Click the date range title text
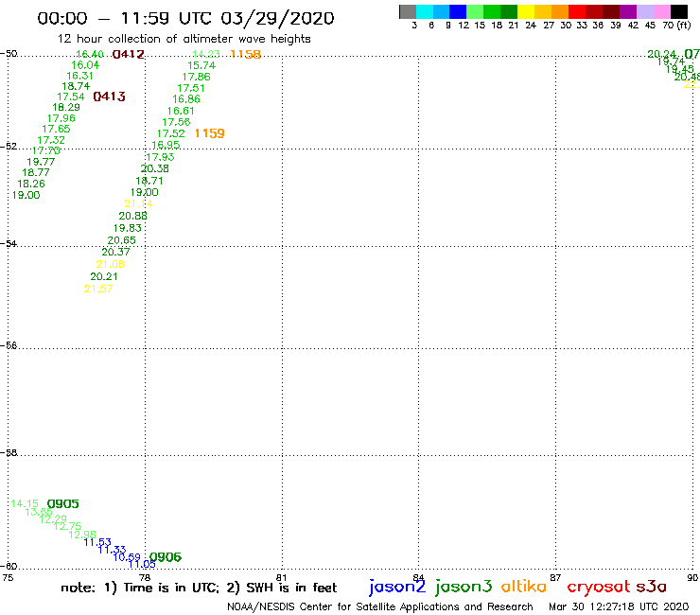700x615 pixels. [x=185, y=18]
